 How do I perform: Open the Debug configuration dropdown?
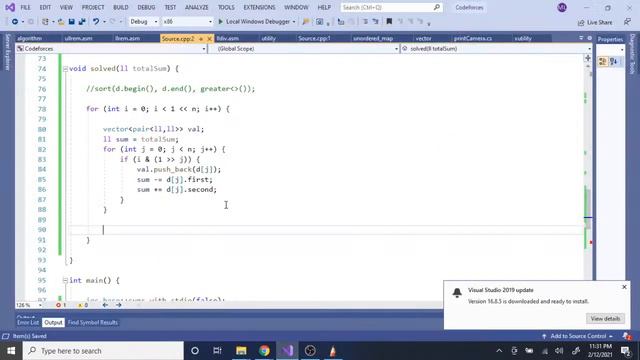[143, 22]
